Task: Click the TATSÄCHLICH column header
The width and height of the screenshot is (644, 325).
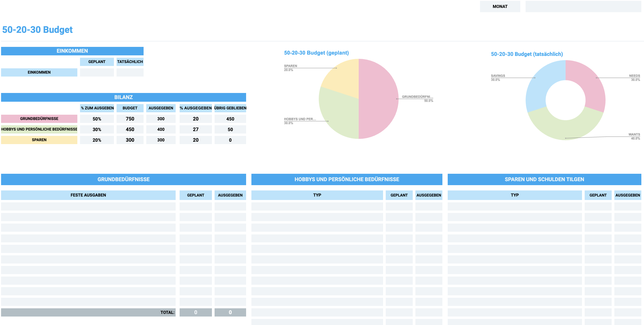Action: coord(130,62)
